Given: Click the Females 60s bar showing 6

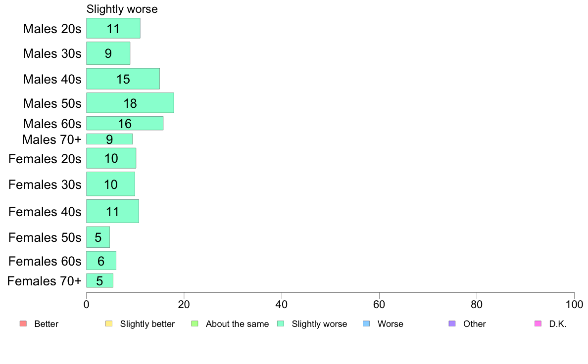Looking at the screenshot, I should pos(101,261).
